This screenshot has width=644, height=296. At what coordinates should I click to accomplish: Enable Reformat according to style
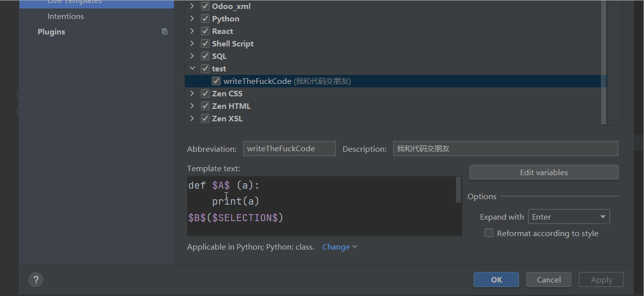[488, 233]
